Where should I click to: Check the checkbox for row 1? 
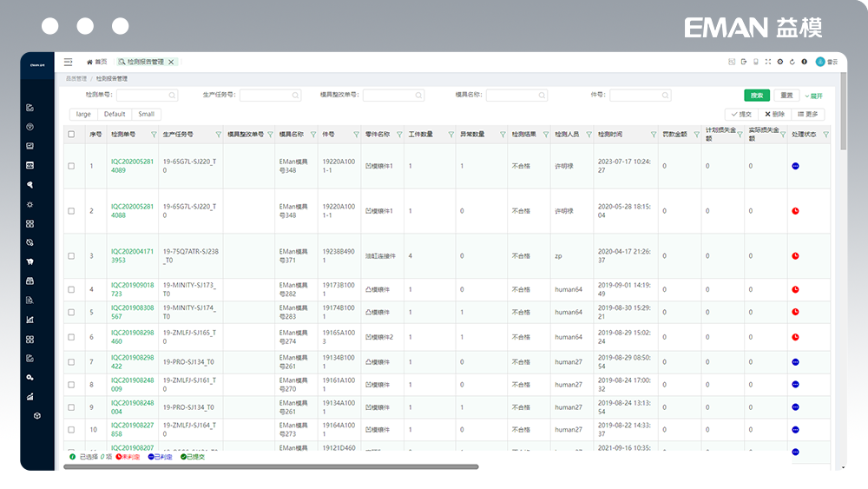71,166
